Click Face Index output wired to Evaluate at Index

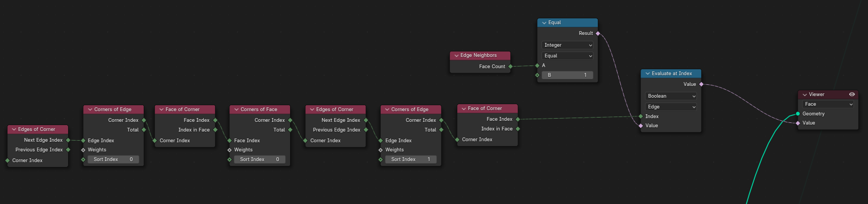pyautogui.click(x=518, y=119)
